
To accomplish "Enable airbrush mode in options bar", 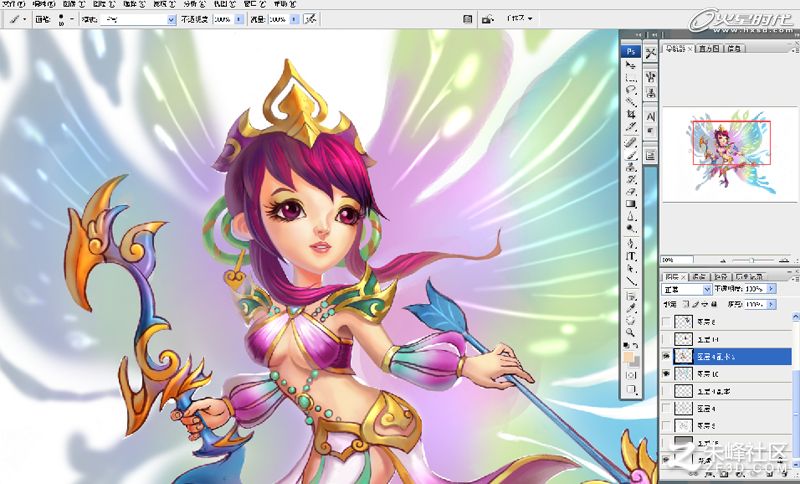I will [310, 19].
